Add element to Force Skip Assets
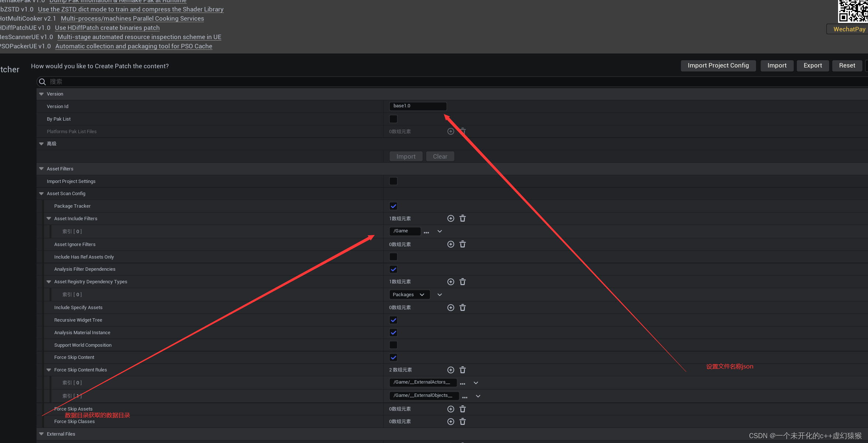The width and height of the screenshot is (868, 443). 450,409
